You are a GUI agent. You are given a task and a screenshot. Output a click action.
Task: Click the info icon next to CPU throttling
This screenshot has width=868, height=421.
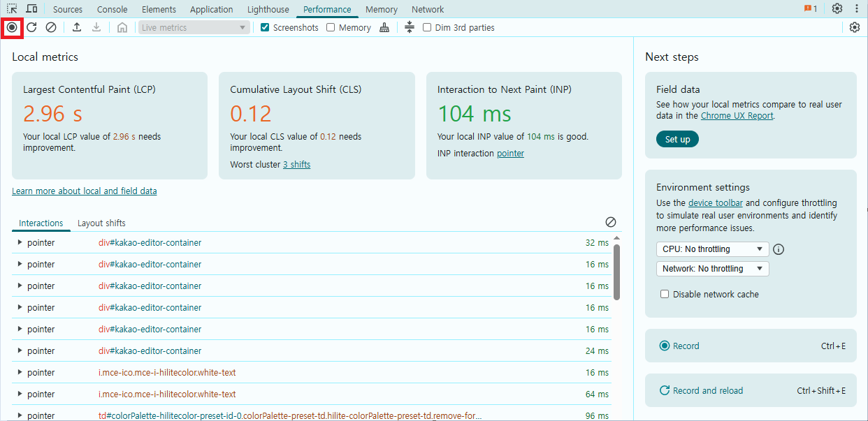tap(779, 249)
